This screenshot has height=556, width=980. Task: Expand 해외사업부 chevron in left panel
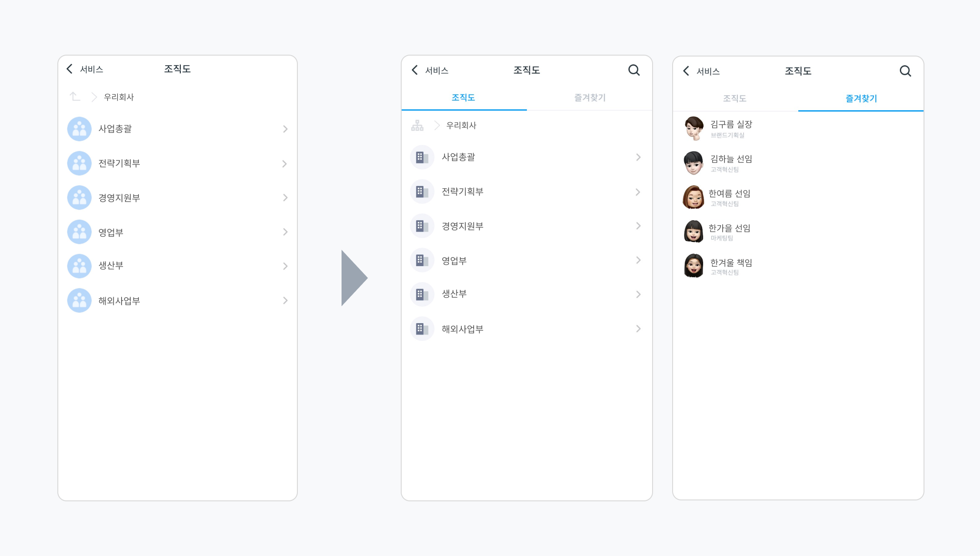pyautogui.click(x=285, y=300)
